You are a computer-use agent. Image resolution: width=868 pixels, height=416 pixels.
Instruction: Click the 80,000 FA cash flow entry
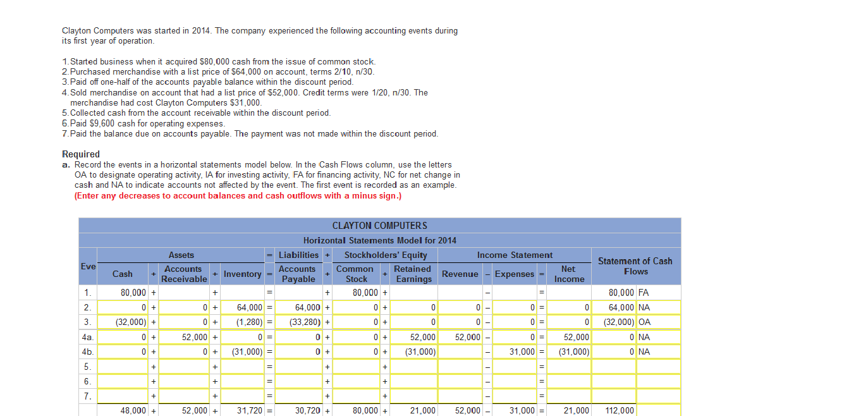click(x=635, y=293)
